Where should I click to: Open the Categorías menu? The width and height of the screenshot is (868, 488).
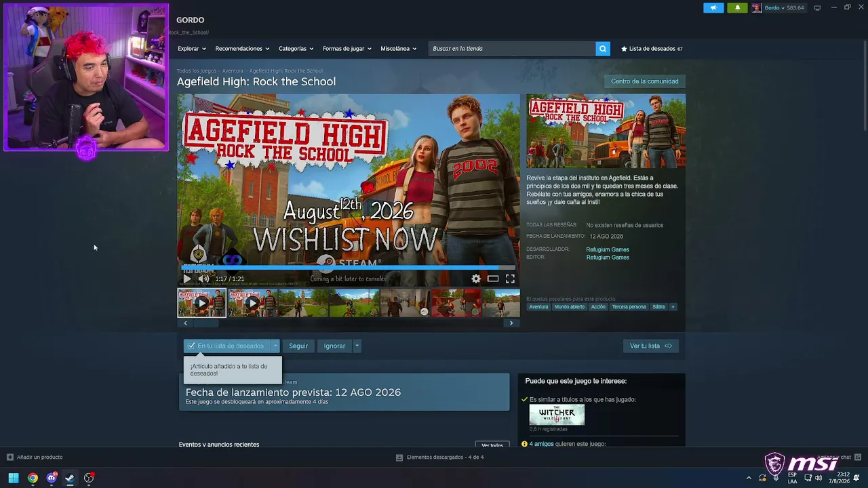tap(296, 49)
